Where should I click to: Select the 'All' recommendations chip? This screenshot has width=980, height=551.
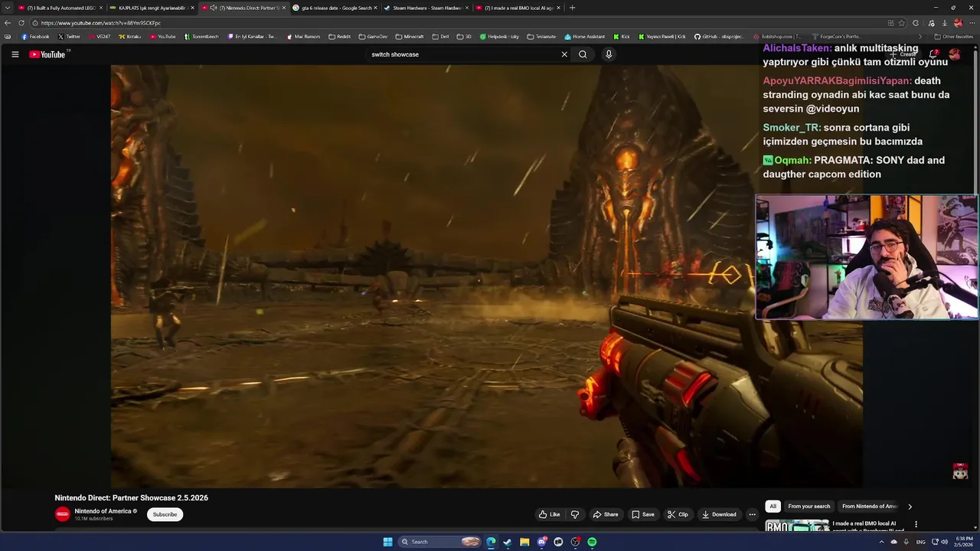coord(773,506)
